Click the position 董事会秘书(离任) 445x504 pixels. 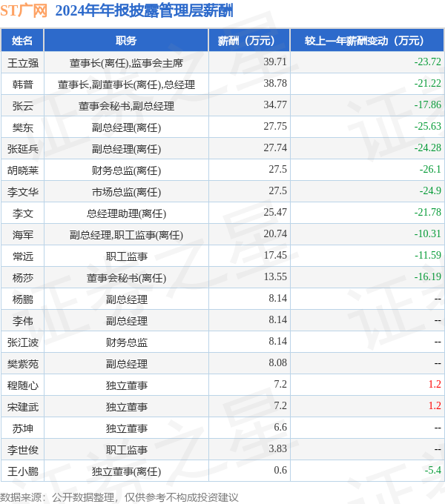pos(126,278)
